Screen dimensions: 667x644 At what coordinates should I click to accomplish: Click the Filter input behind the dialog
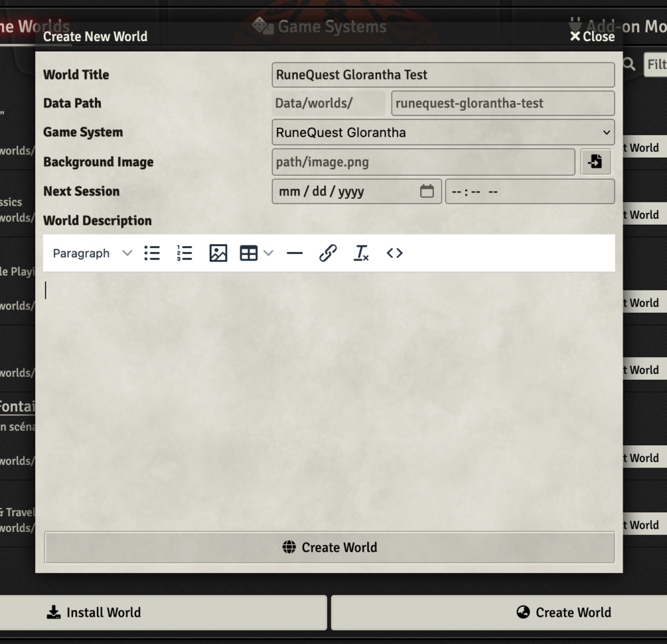[x=655, y=64]
